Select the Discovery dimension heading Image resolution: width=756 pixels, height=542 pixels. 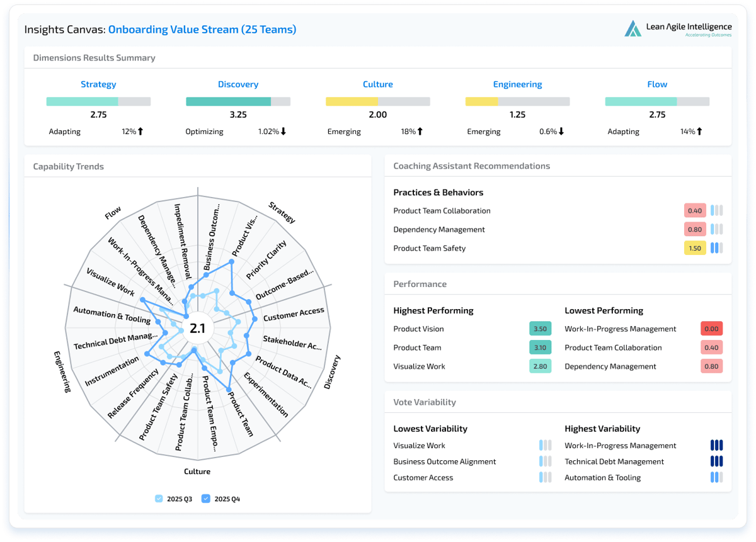tap(238, 84)
